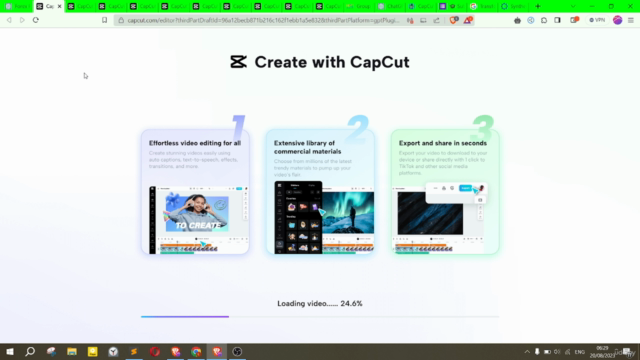
Task: Open the Windows Start menu
Action: [x=10, y=351]
